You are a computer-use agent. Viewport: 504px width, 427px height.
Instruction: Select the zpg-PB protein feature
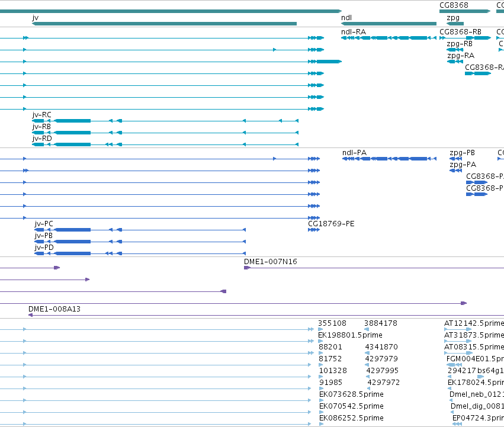pyautogui.click(x=456, y=159)
